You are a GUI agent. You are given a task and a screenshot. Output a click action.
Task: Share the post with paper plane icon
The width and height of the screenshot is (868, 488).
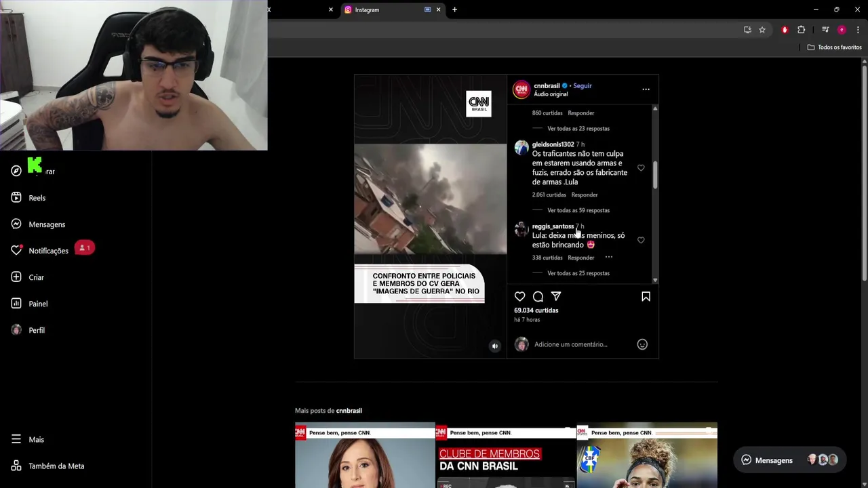pos(556,296)
